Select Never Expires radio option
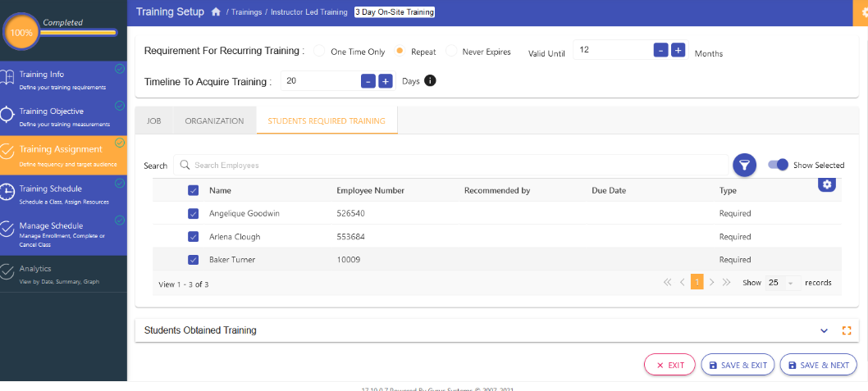Image resolution: width=868 pixels, height=391 pixels. (451, 51)
